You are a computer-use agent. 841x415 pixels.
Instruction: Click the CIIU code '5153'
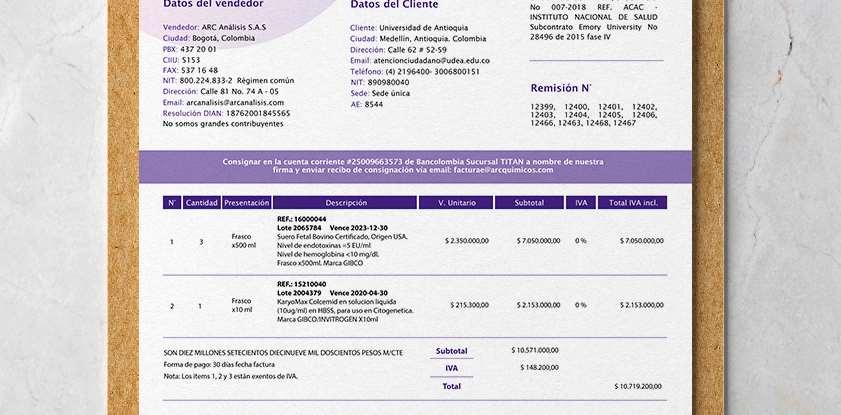click(x=191, y=60)
